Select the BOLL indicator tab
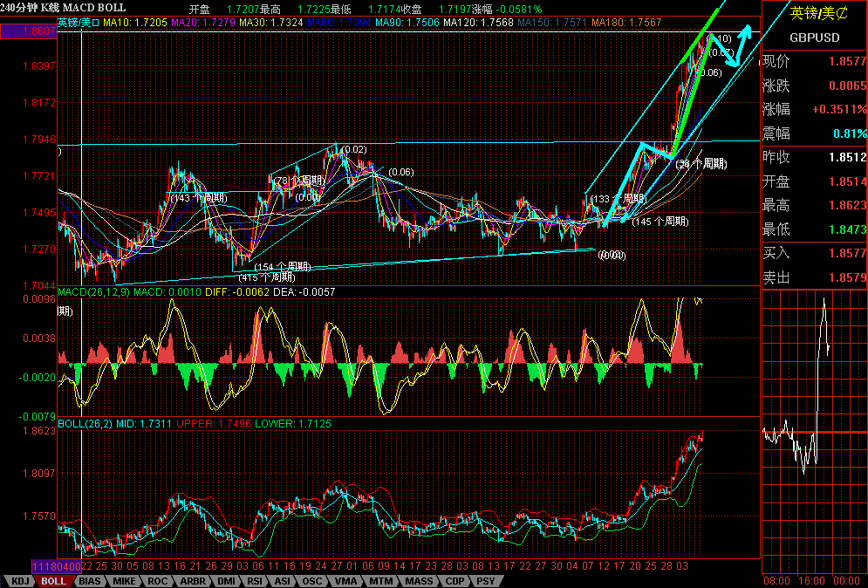 (54, 581)
